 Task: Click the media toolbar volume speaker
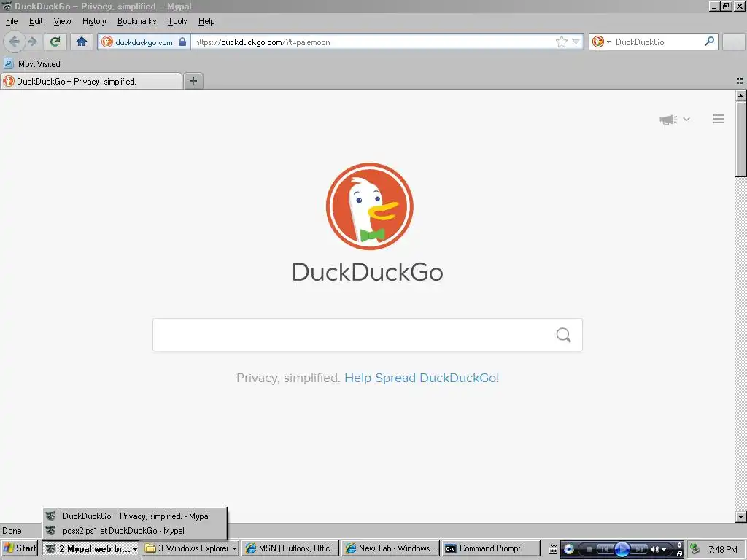[656, 549]
